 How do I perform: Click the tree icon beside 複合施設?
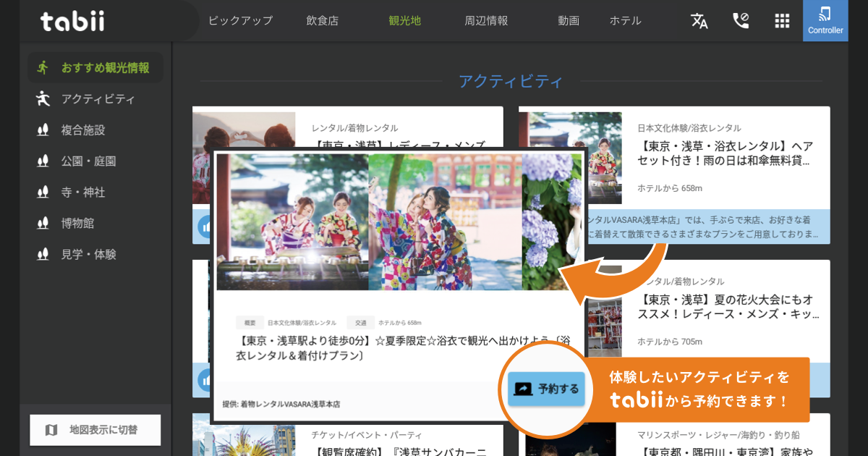point(43,130)
